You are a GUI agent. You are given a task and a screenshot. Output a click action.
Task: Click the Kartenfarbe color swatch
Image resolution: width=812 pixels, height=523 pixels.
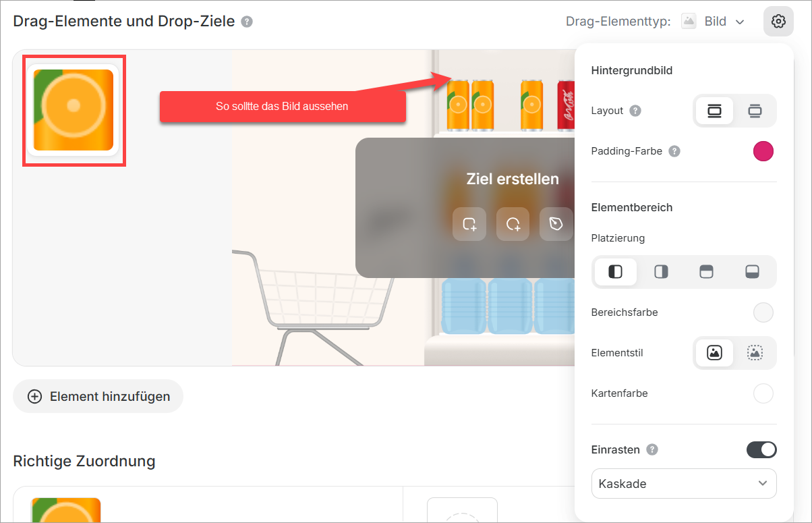(x=763, y=393)
